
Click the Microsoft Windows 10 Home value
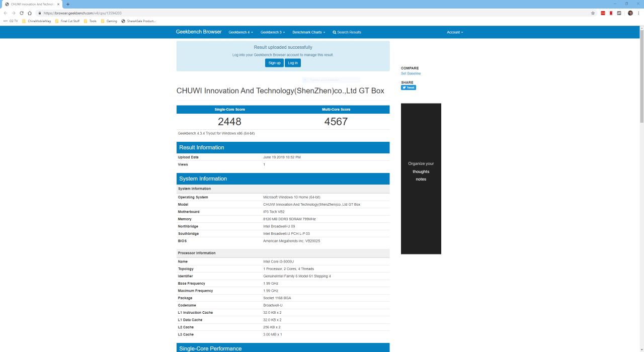tap(292, 197)
